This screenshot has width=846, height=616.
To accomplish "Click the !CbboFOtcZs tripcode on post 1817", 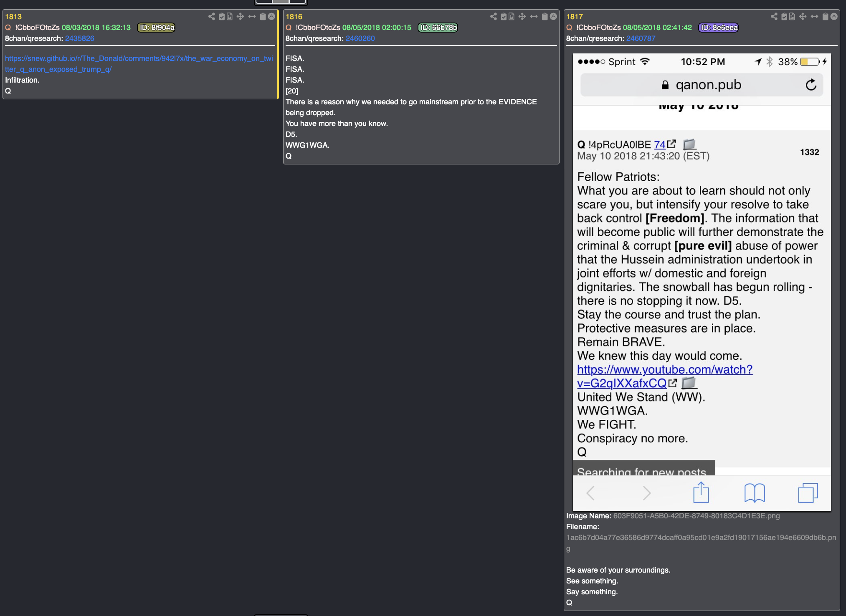I will coord(599,28).
